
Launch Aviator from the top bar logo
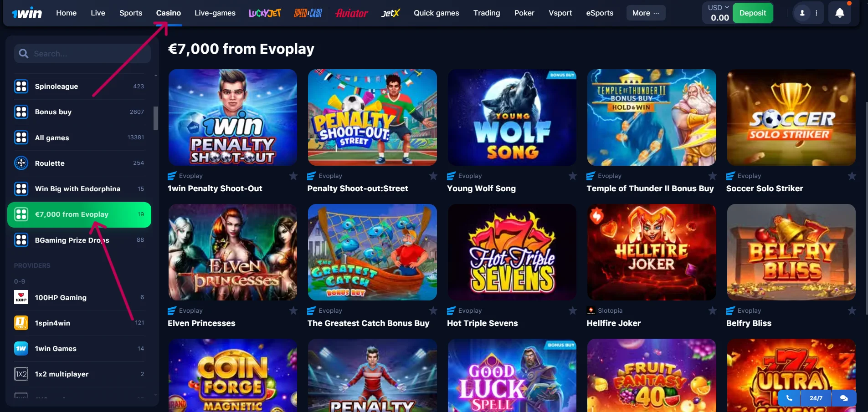pyautogui.click(x=351, y=13)
